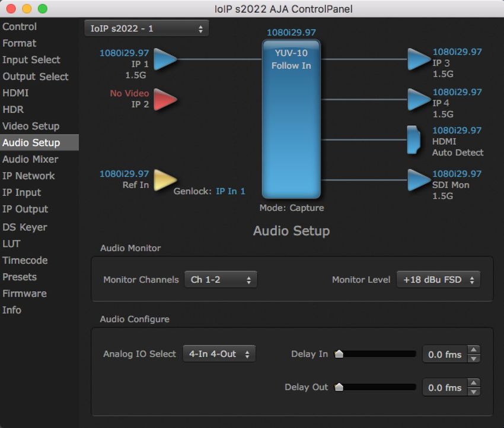Click the Genlock IP In 1 link
The height and width of the screenshot is (428, 504).
231,192
